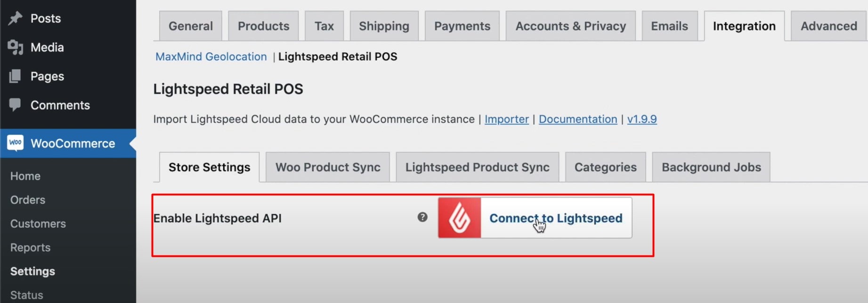Open the Status submenu item

27,295
